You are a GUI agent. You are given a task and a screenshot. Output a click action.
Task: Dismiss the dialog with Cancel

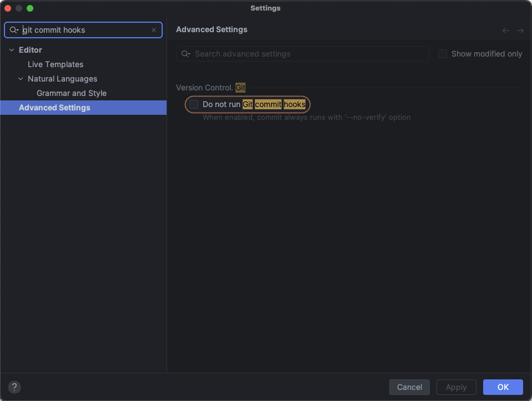point(409,387)
